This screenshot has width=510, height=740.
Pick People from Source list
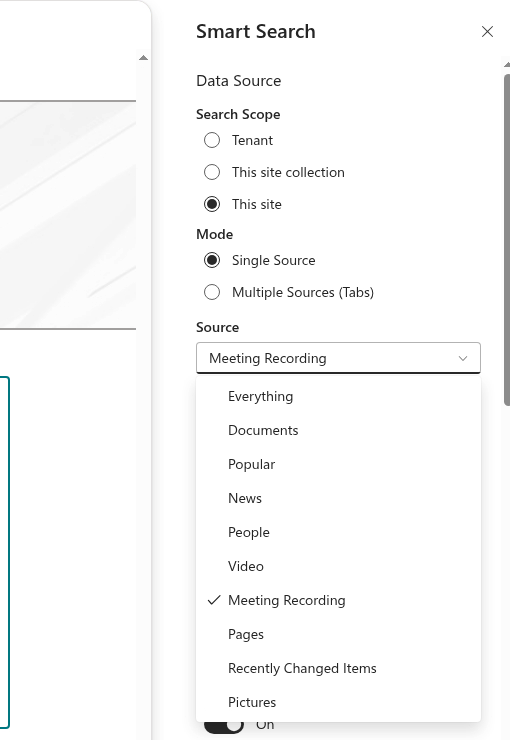point(338,532)
